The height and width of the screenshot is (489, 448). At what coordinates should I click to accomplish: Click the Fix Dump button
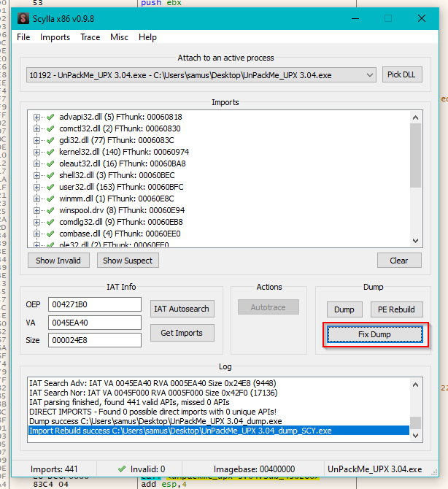[375, 334]
